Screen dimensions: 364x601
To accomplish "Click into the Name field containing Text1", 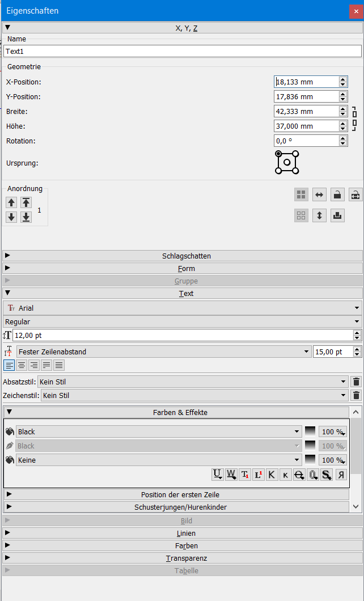I will coord(182,51).
